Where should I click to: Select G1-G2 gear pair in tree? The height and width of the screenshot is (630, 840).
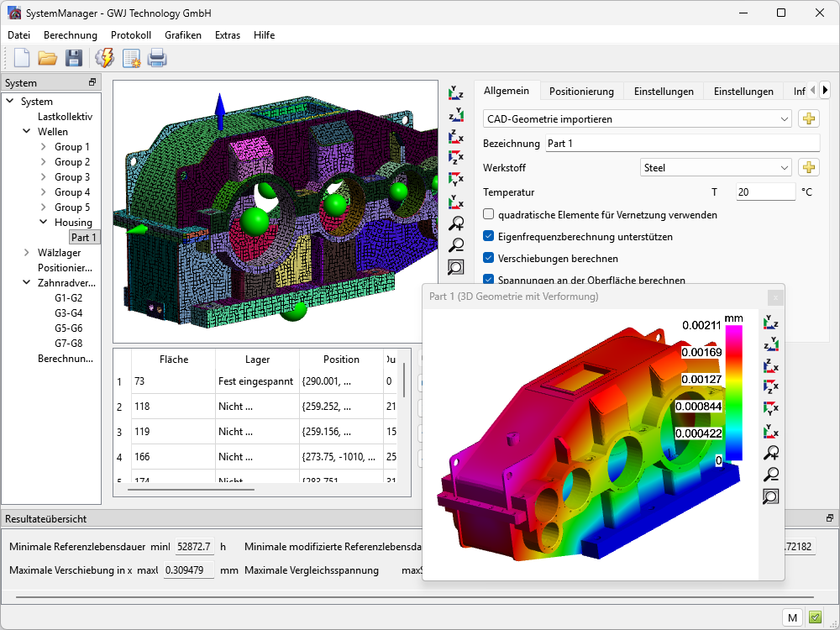tap(69, 298)
